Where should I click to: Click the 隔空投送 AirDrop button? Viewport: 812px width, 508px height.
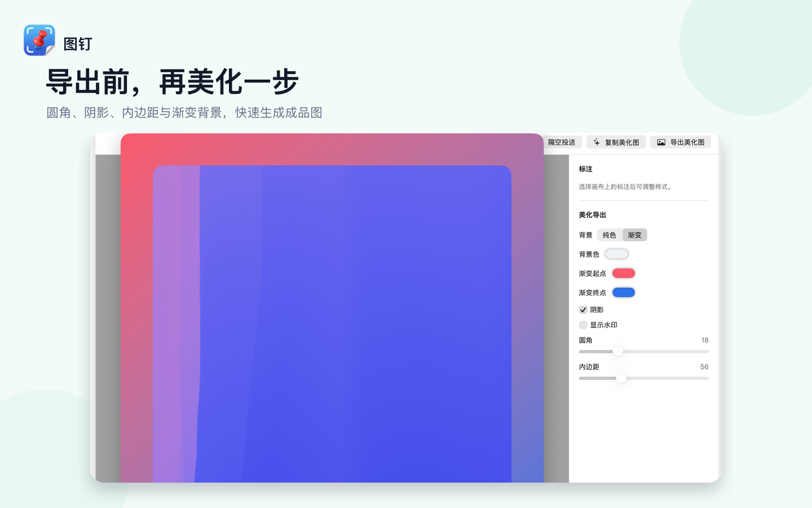tap(562, 142)
